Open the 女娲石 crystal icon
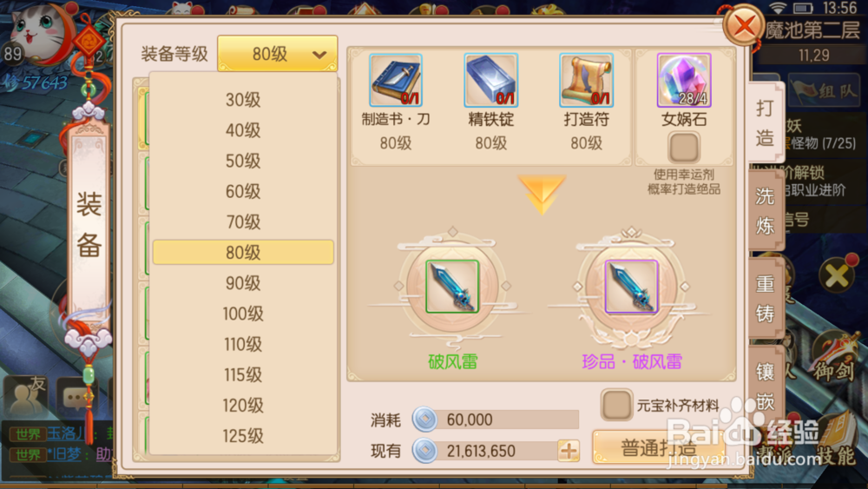 [x=684, y=80]
